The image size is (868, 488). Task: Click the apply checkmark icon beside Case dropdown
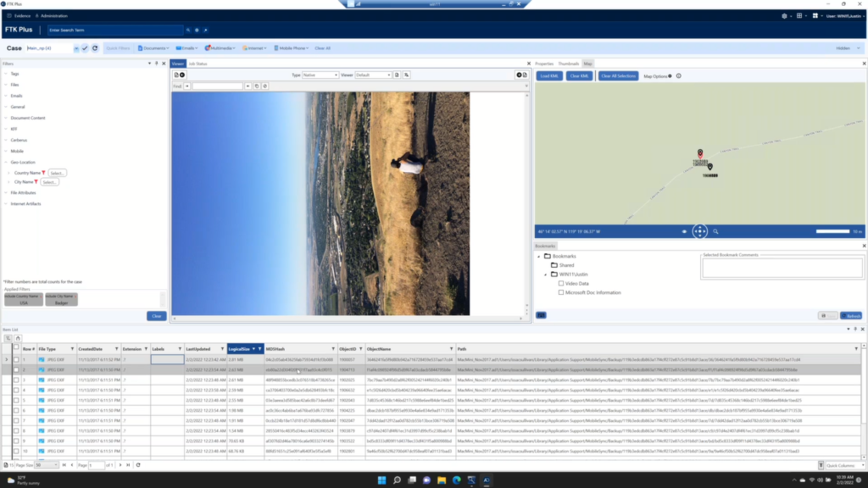pos(85,48)
